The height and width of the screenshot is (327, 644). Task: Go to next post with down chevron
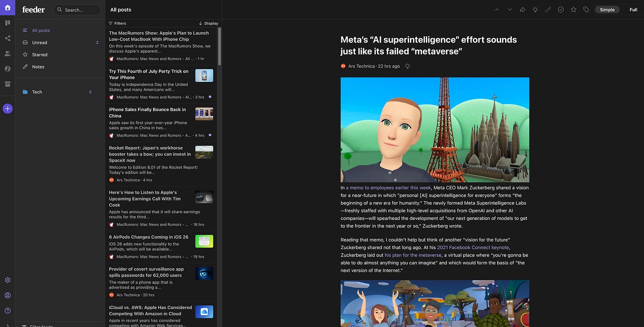(510, 9)
